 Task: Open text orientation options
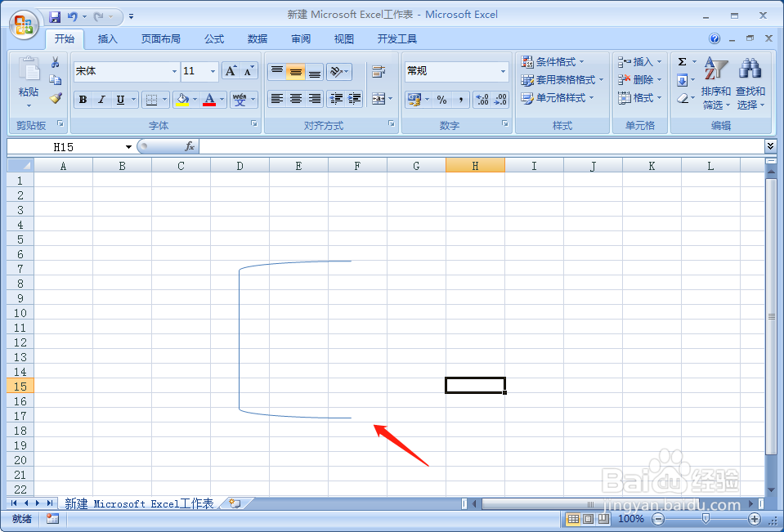339,71
